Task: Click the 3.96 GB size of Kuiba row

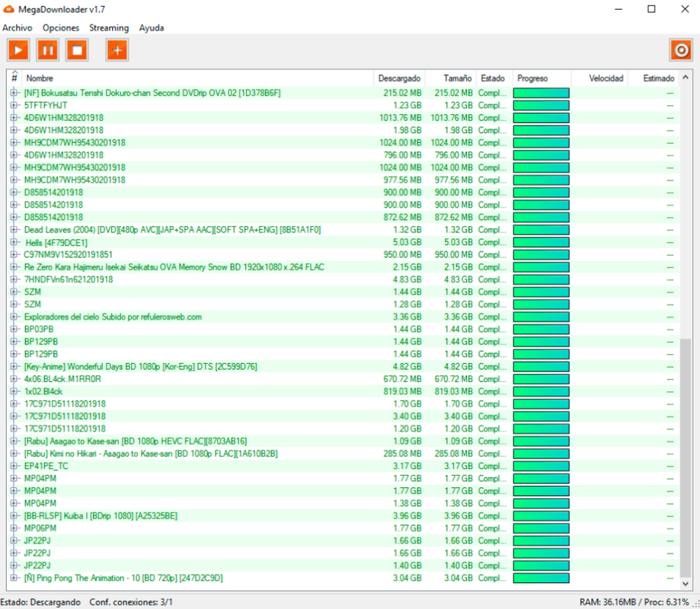Action: click(x=458, y=516)
